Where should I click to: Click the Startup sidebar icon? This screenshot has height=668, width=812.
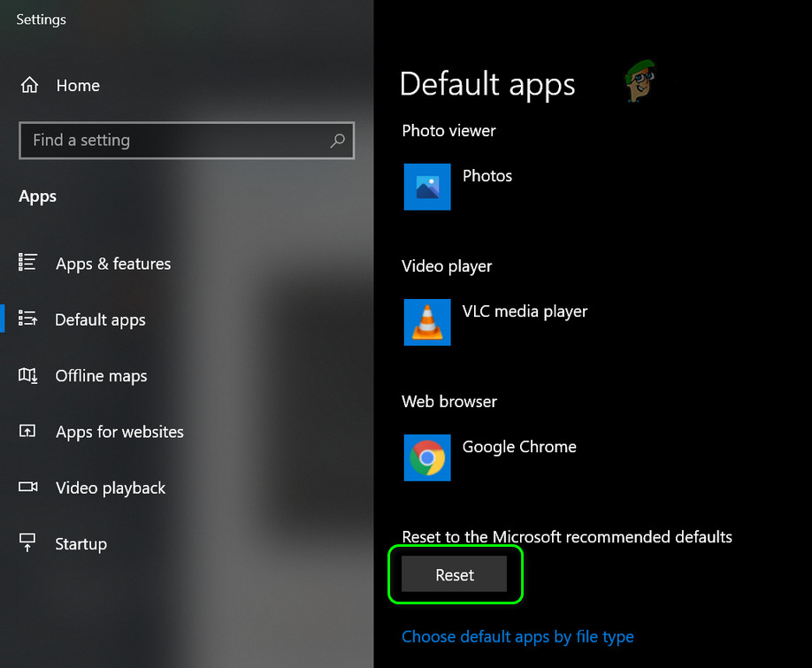(x=27, y=542)
